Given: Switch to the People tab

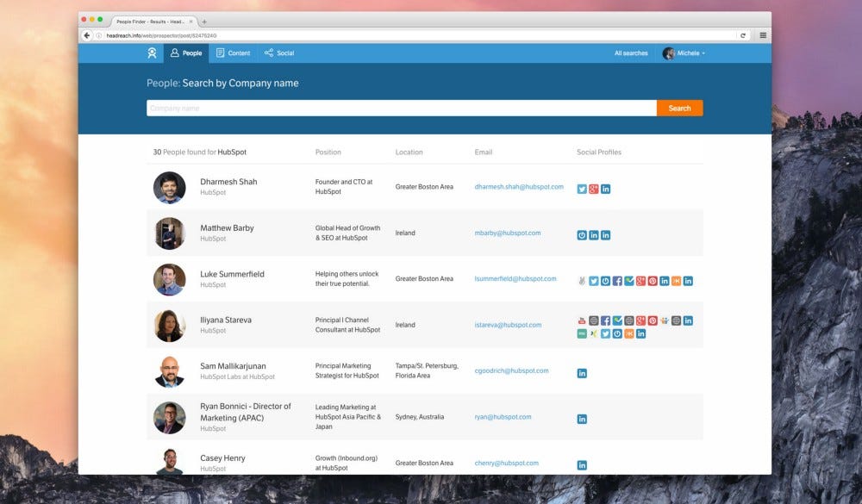Looking at the screenshot, I should pos(186,53).
